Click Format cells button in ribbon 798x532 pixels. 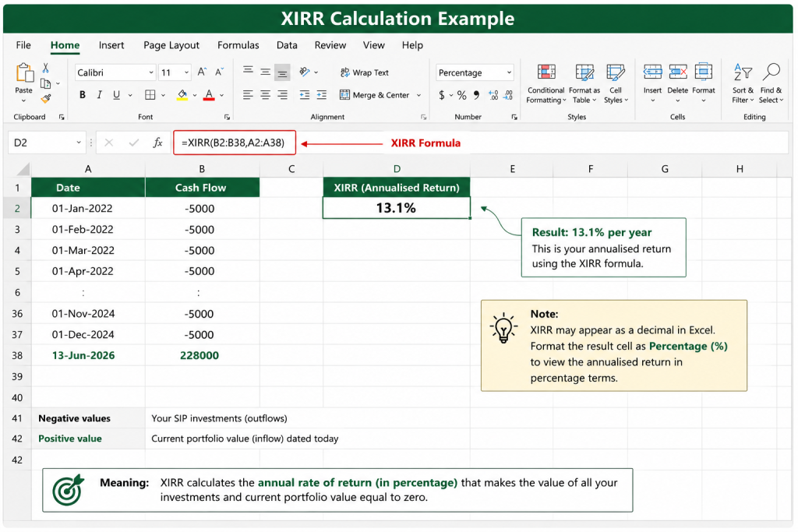pos(704,83)
